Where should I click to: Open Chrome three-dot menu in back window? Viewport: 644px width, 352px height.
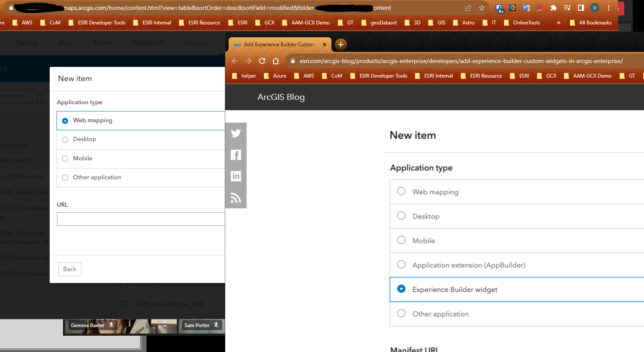coord(608,8)
